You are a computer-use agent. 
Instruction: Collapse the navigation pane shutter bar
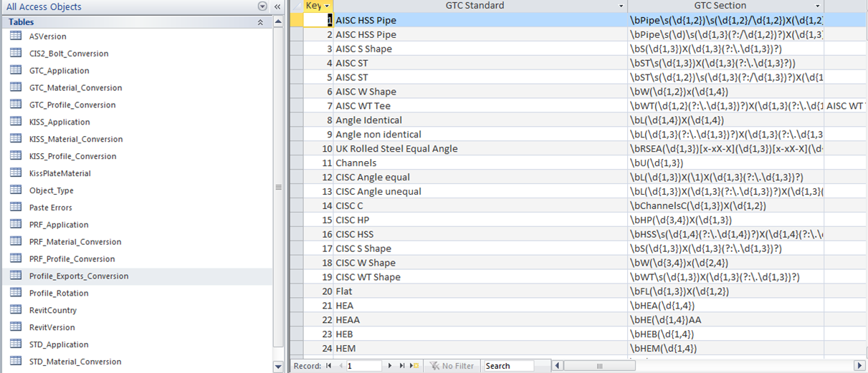(277, 6)
